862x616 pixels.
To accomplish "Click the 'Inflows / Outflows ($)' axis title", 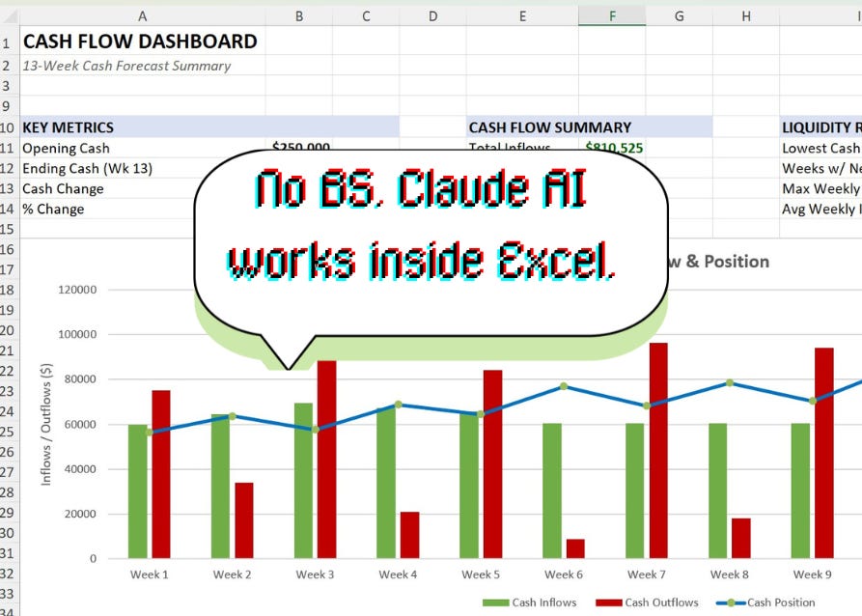I will tap(46, 424).
